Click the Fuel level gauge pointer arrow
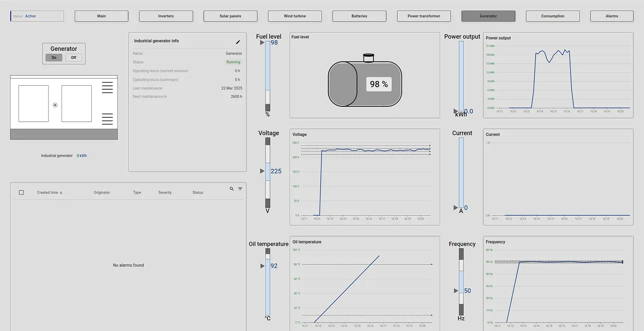Image resolution: width=644 pixels, height=331 pixels. click(x=262, y=43)
